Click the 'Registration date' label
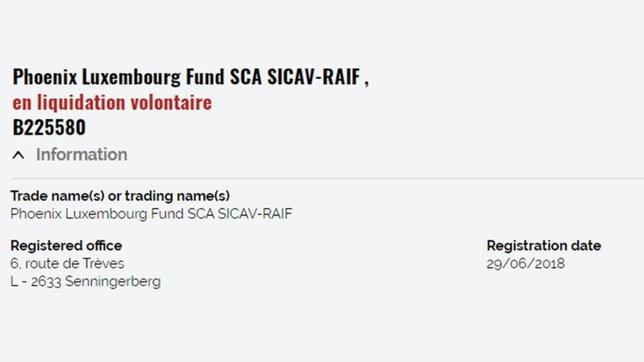 (543, 246)
